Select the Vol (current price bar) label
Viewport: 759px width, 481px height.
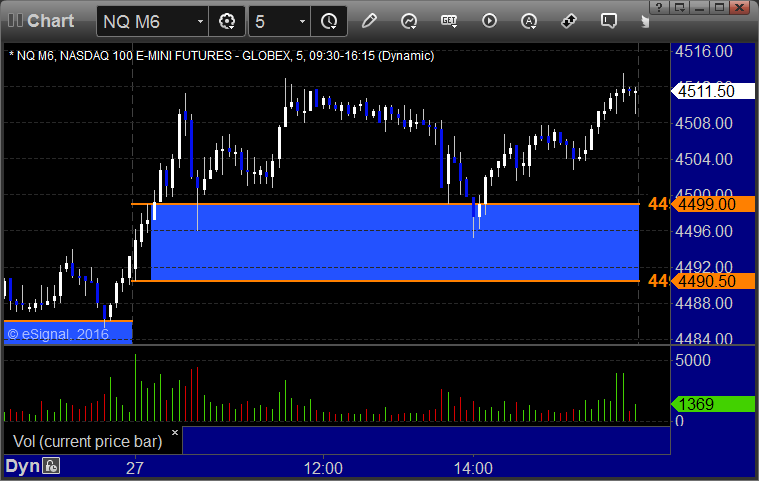[88, 441]
